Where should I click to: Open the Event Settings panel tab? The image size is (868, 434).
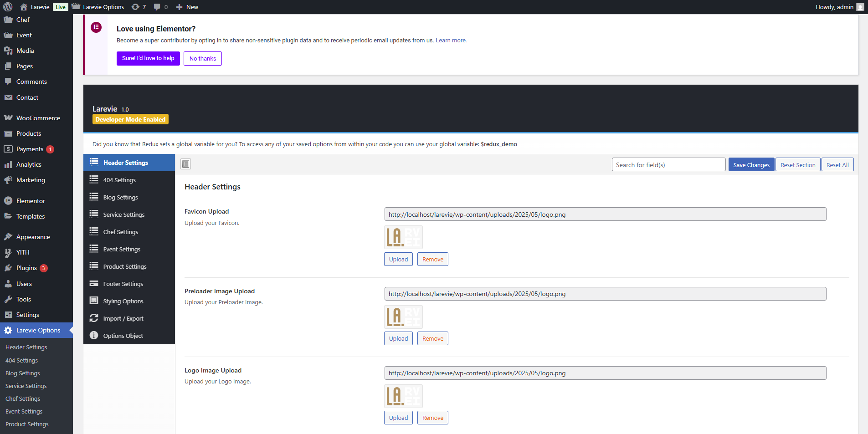(129, 249)
